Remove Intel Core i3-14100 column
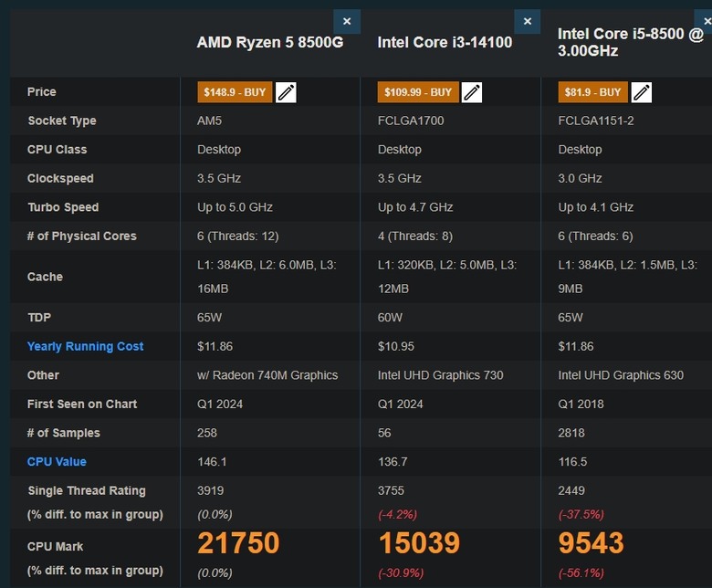This screenshot has height=588, width=712. click(528, 21)
